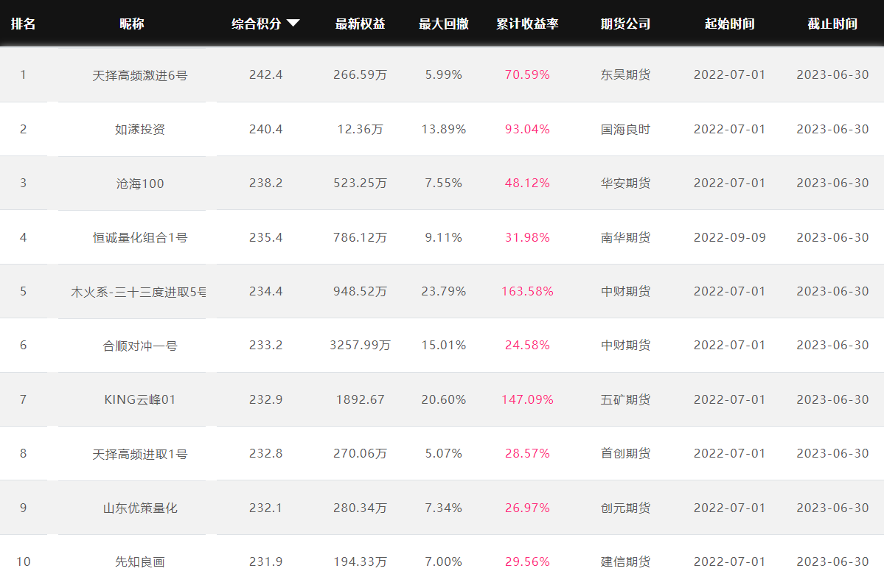
Task: Select the company 五矿期货
Action: pyautogui.click(x=625, y=400)
